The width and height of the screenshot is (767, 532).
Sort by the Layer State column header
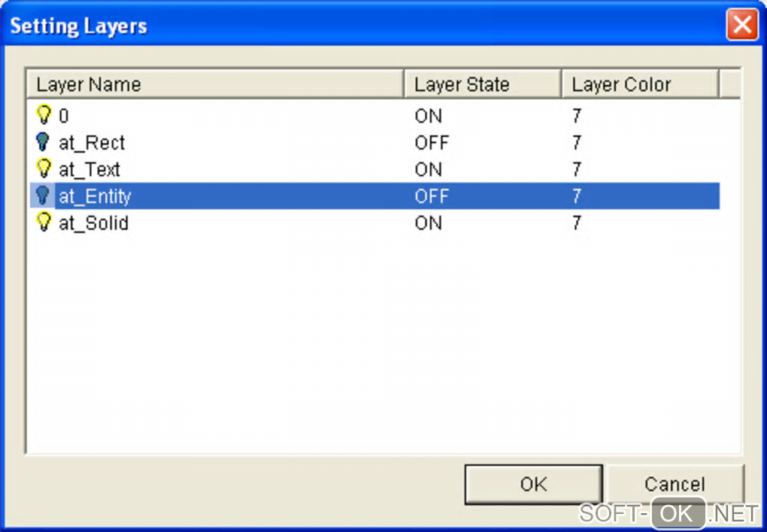click(482, 84)
